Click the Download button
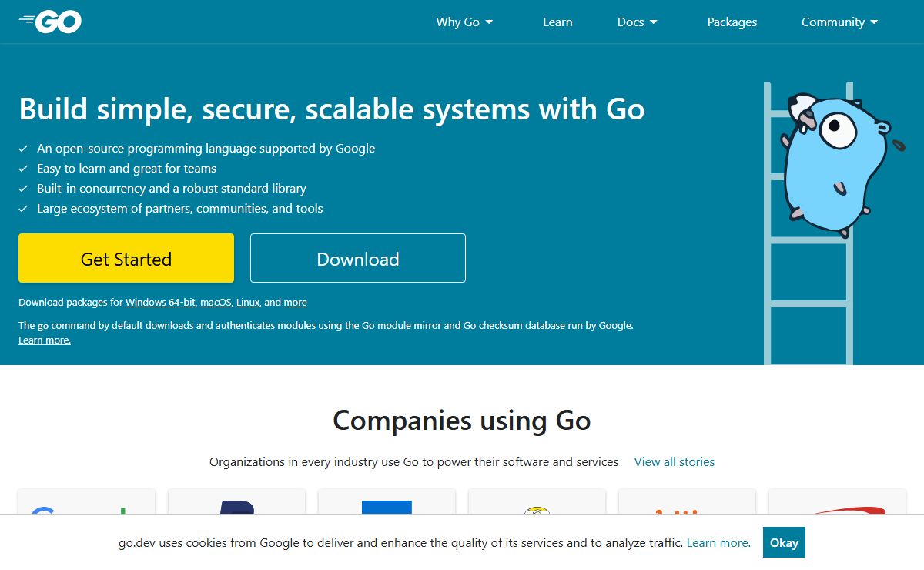 tap(358, 258)
